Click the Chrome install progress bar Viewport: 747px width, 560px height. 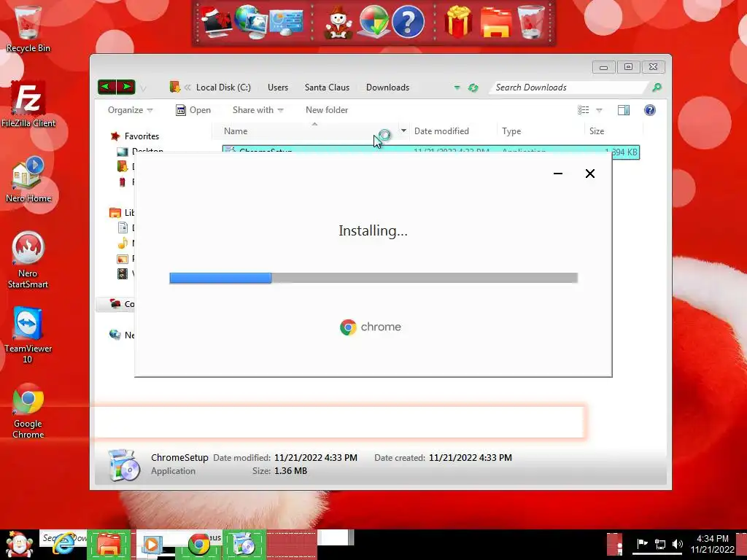[373, 278]
